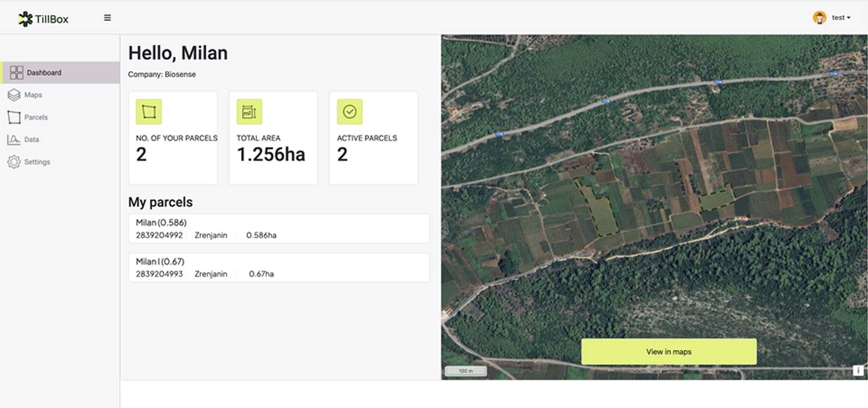
Task: Click the TillBox logo
Action: coord(43,19)
